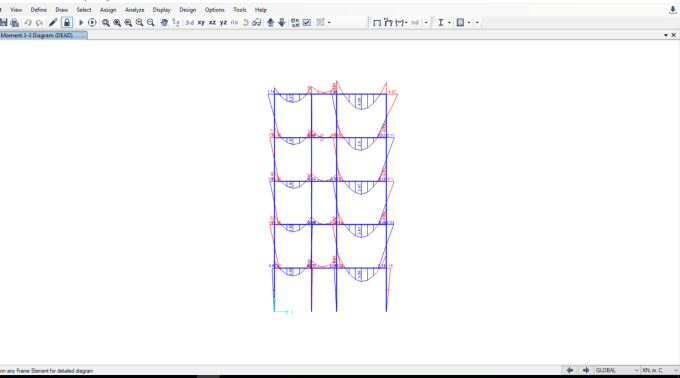This screenshot has height=378, width=680.
Task: Undo the last action
Action: [28, 23]
